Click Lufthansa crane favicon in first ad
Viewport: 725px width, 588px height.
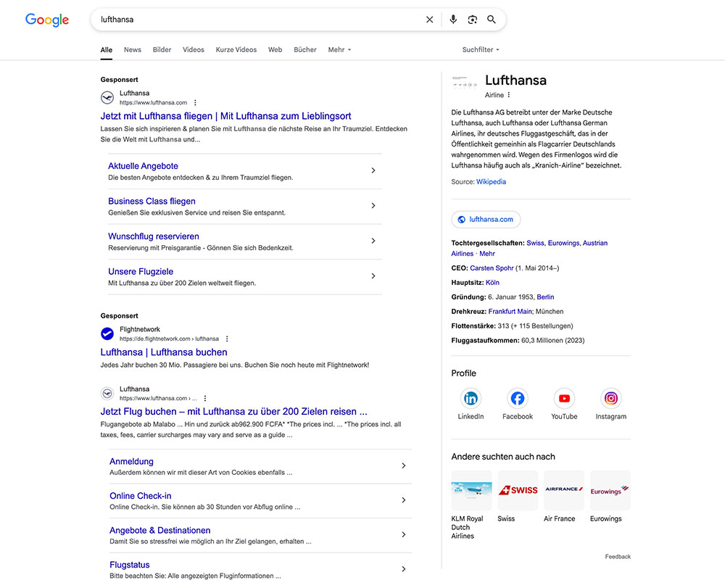pyautogui.click(x=107, y=98)
